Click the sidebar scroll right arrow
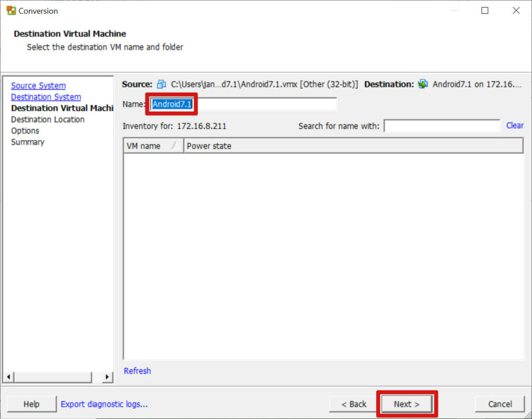Viewport: 532px width, 419px height. coord(107,376)
